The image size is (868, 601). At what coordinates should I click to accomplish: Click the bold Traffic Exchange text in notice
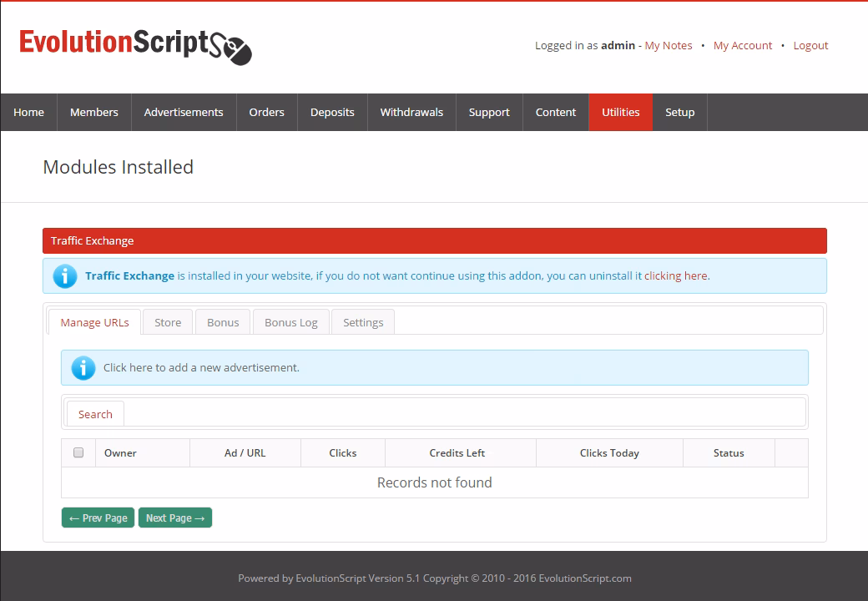pos(129,275)
